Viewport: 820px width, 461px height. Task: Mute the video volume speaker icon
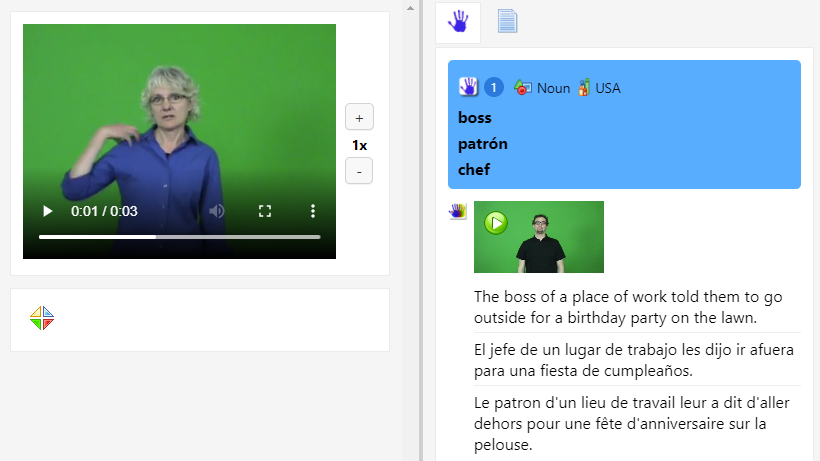point(217,211)
